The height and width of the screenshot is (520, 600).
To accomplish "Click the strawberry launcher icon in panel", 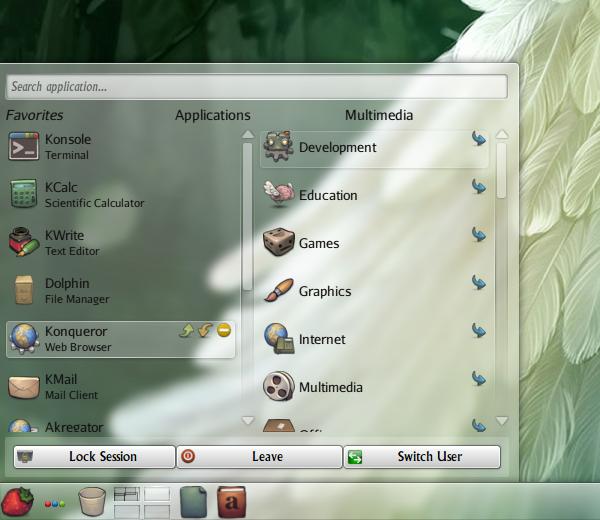I will [x=17, y=501].
